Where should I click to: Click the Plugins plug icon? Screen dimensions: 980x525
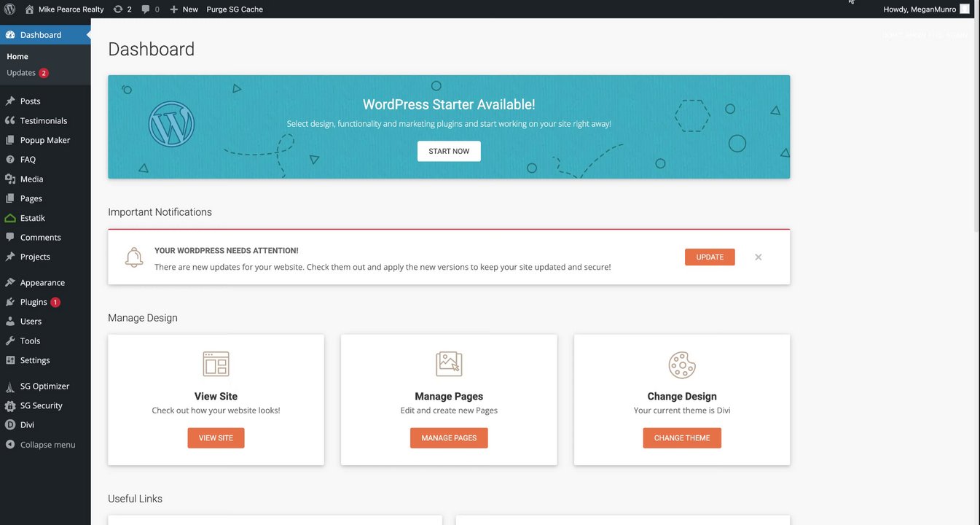(10, 302)
